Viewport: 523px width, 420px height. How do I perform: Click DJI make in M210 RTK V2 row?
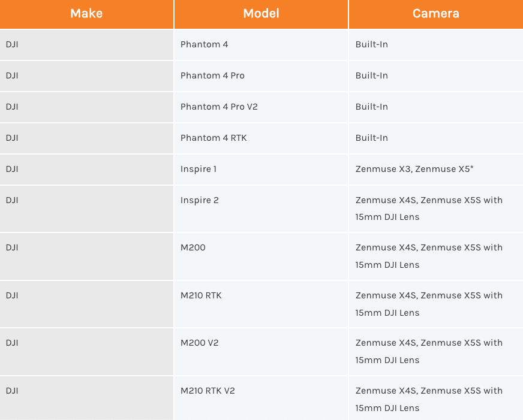[86, 398]
